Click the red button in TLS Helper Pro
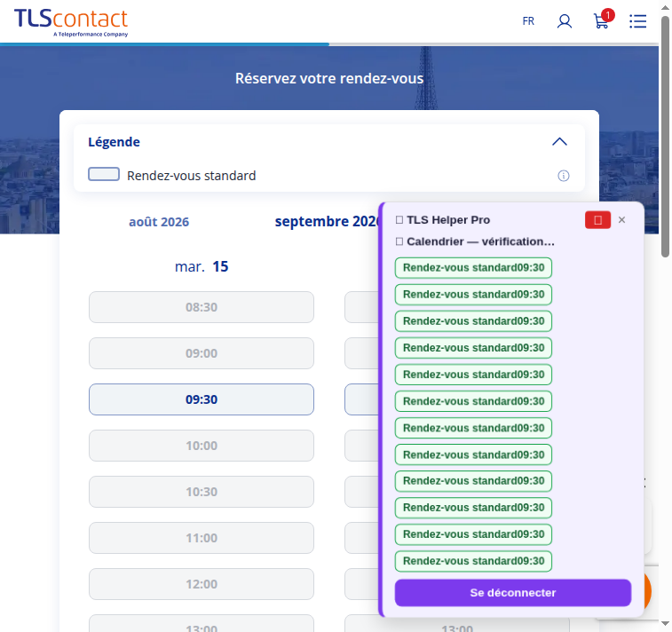This screenshot has width=672, height=632. 597,220
